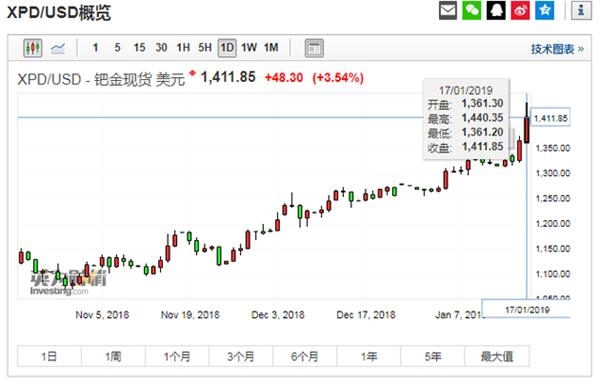Viewport: 600px width, 384px height.
Task: Select the 1W interval
Action: point(249,48)
